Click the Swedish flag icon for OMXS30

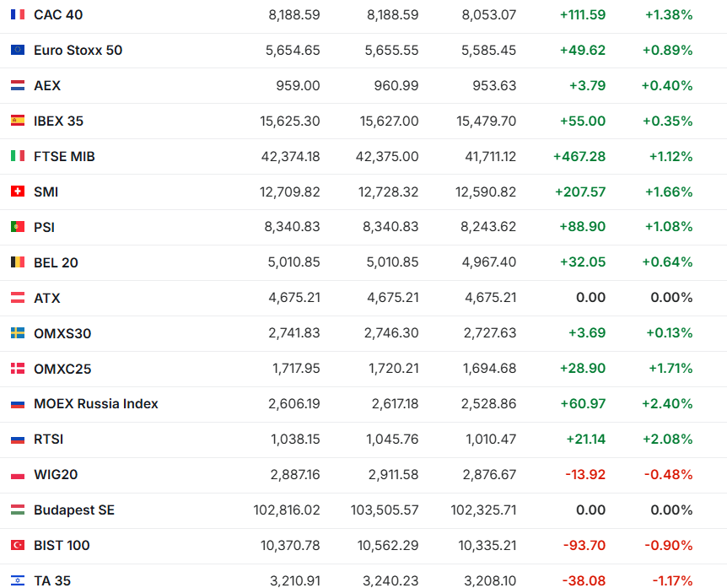pyautogui.click(x=18, y=333)
